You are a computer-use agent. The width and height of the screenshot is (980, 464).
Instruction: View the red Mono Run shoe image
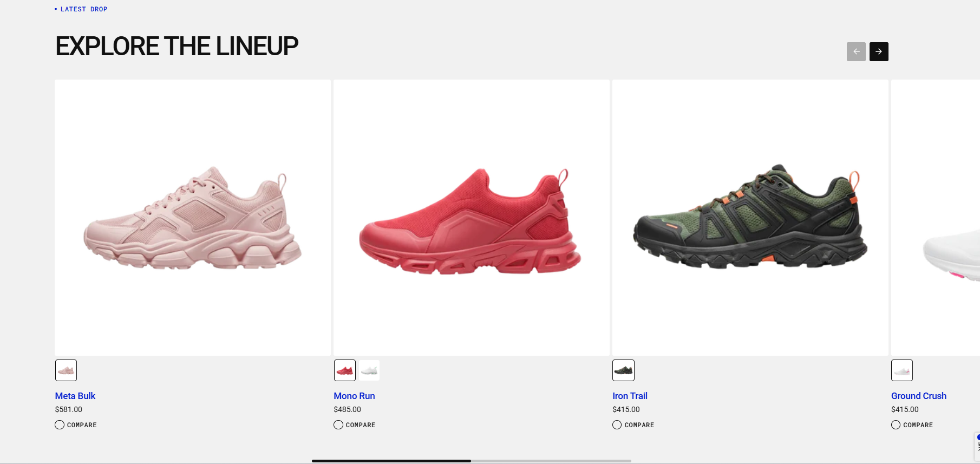[472, 218]
